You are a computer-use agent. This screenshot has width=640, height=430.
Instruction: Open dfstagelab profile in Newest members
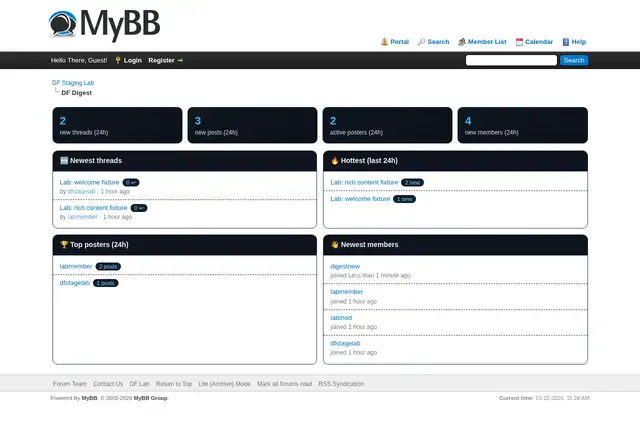tap(345, 343)
